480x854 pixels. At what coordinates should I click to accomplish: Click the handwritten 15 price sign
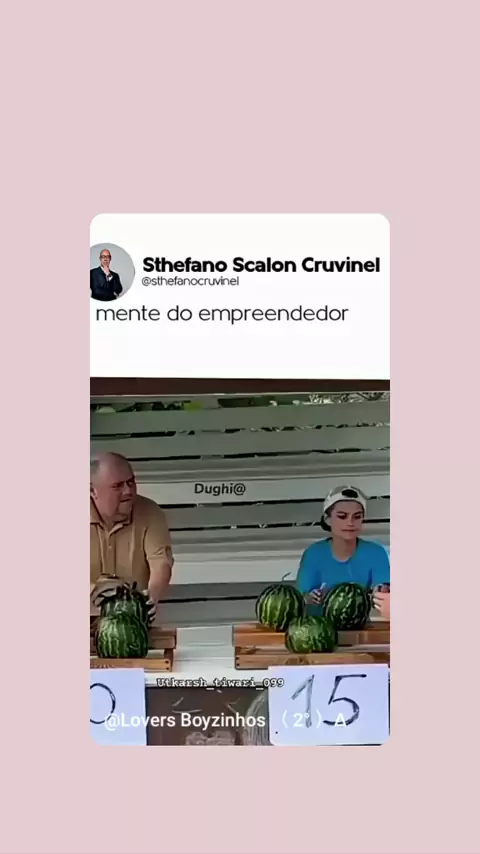[329, 704]
